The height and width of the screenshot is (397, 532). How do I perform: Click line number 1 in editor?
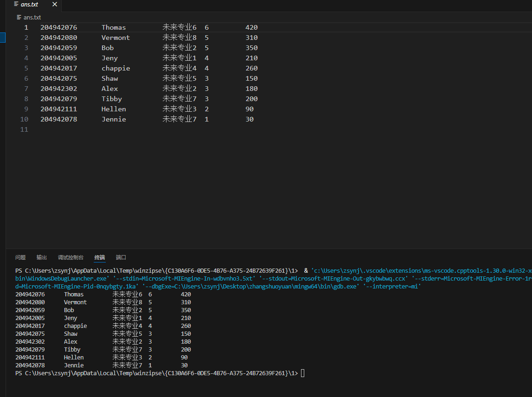click(26, 27)
